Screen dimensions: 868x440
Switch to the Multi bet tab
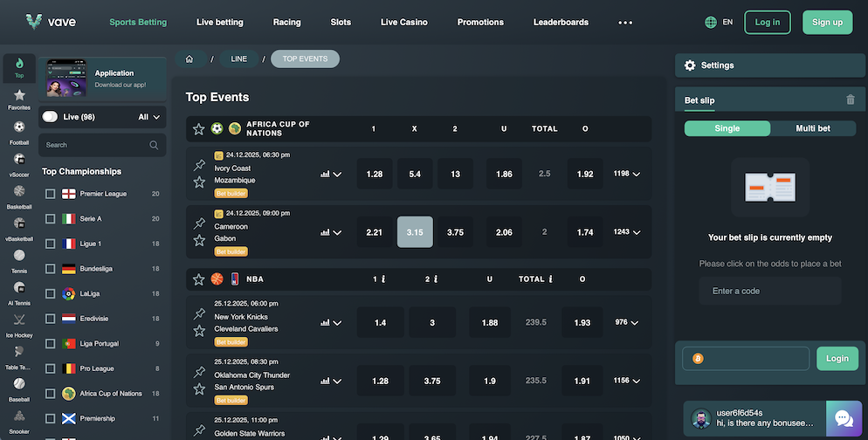click(813, 128)
